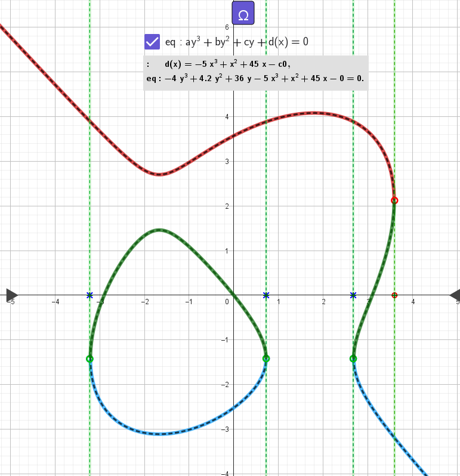Click the eq equation label next to checkbox

click(236, 42)
